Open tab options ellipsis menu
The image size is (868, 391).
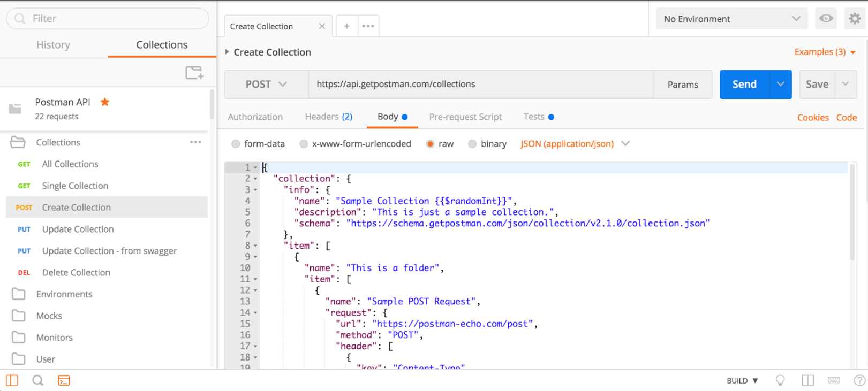[x=368, y=26]
